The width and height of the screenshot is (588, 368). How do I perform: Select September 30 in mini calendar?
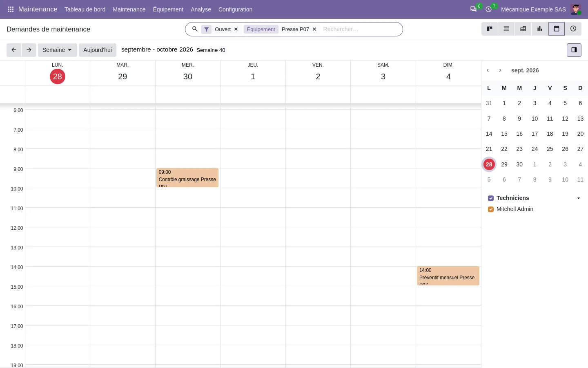point(519,164)
